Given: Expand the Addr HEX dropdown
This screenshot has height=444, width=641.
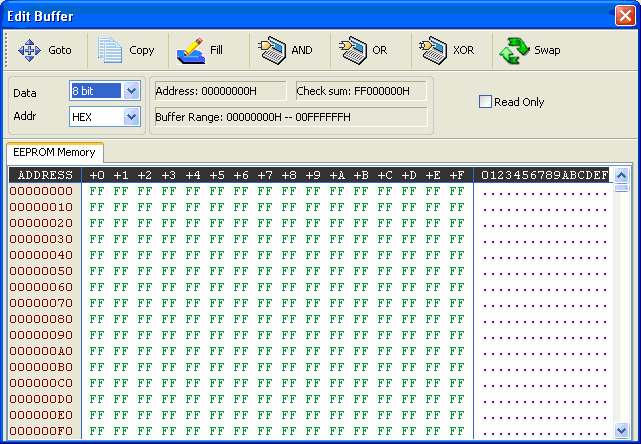Looking at the screenshot, I should click(132, 117).
